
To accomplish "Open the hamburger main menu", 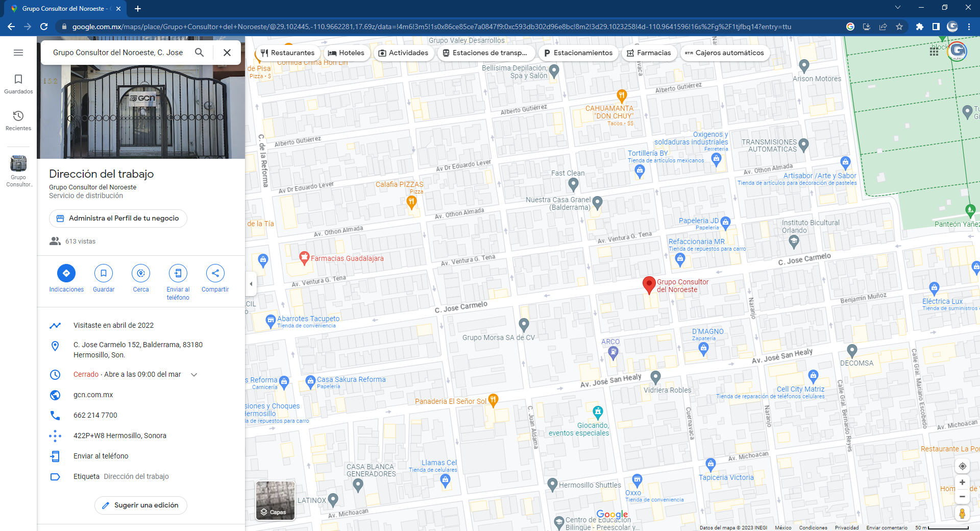I will pyautogui.click(x=18, y=53).
